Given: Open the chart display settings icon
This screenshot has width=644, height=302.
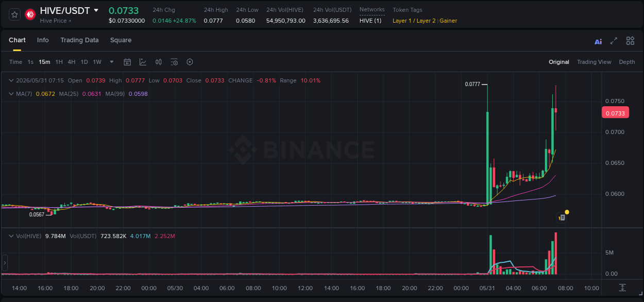Looking at the screenshot, I should click(174, 62).
